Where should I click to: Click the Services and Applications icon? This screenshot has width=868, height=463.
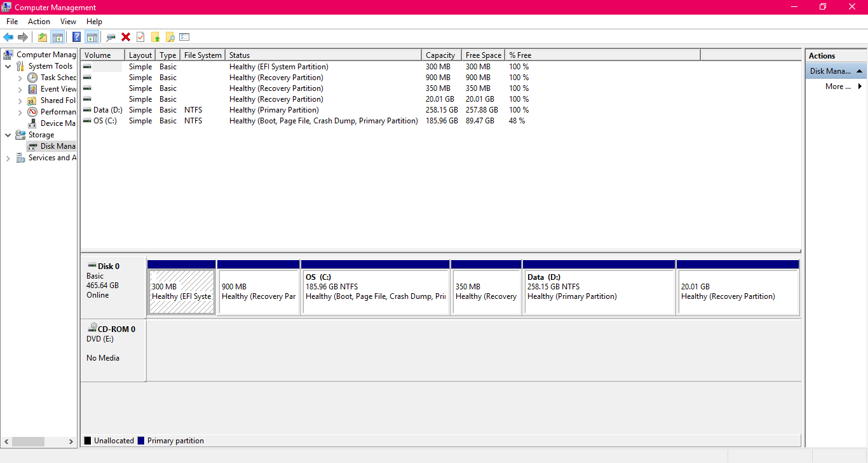click(x=20, y=158)
